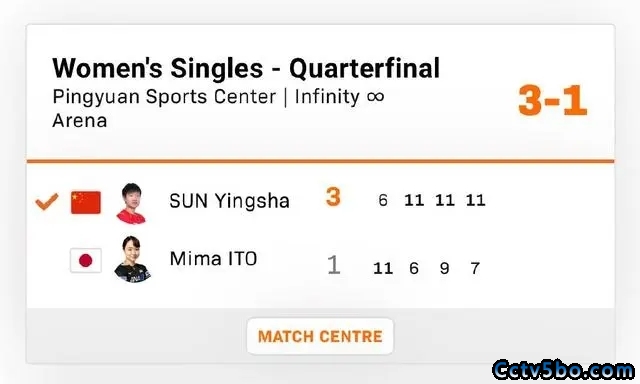The height and width of the screenshot is (384, 640).
Task: Click the large orange 3-1 match score
Action: point(553,101)
